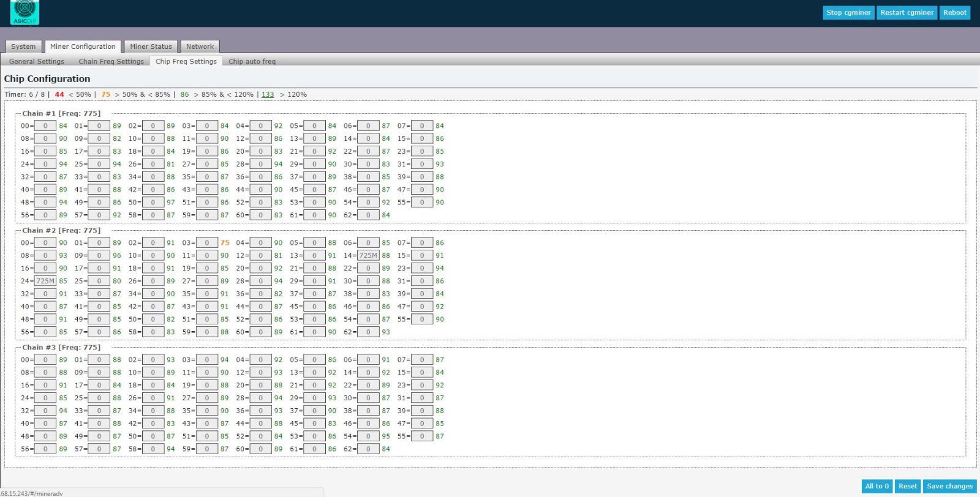The width and height of the screenshot is (980, 497).
Task: Focus Chain #1 chip 28 input
Action: pyautogui.click(x=260, y=164)
